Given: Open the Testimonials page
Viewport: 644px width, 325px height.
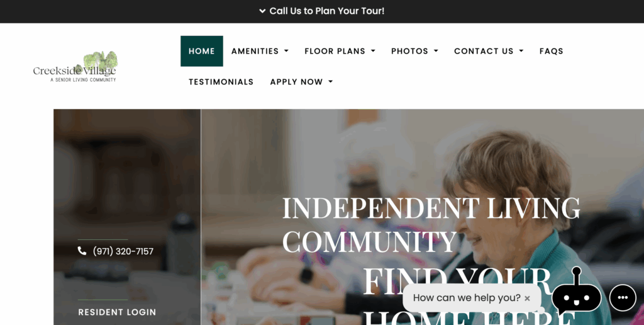Looking at the screenshot, I should (x=221, y=82).
